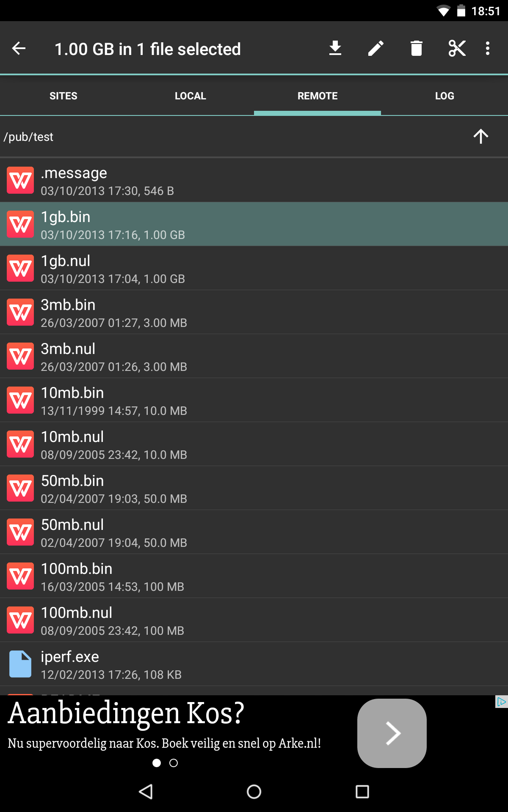
Task: Open the three-dot overflow menu
Action: (488, 48)
